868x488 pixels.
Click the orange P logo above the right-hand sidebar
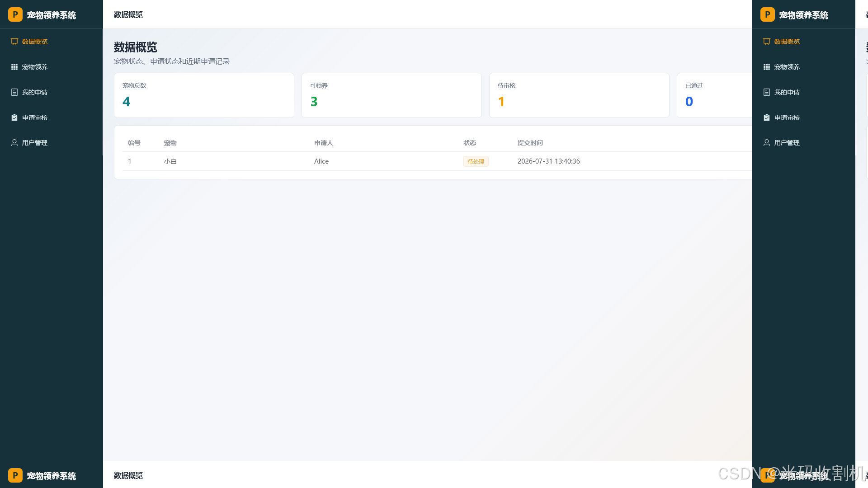coord(767,14)
